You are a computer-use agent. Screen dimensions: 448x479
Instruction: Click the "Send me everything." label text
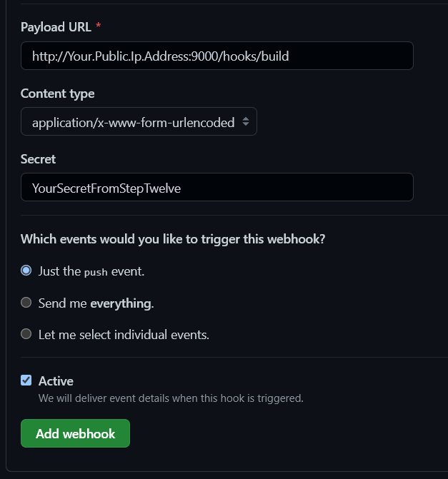(x=96, y=303)
